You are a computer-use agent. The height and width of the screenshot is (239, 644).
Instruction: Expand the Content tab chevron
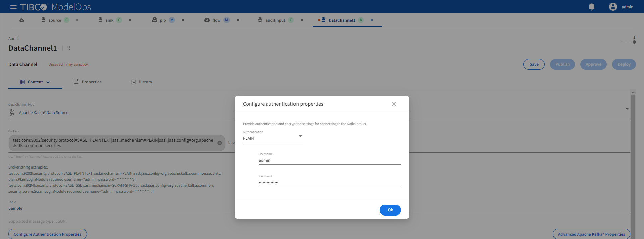pyautogui.click(x=48, y=82)
